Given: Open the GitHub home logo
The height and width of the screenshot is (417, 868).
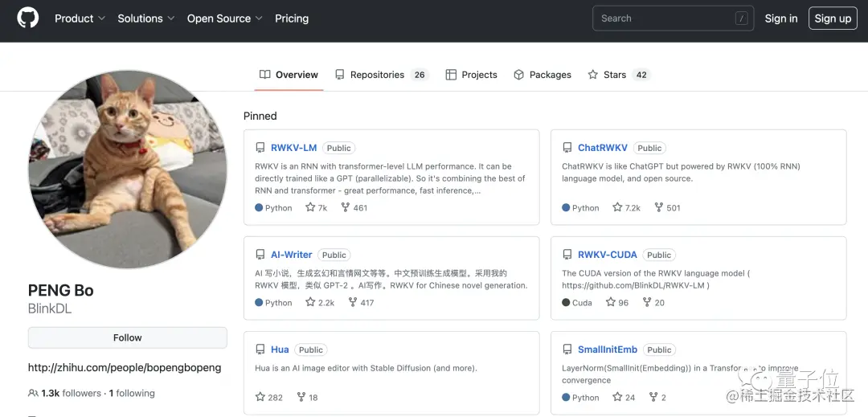Looking at the screenshot, I should point(27,18).
